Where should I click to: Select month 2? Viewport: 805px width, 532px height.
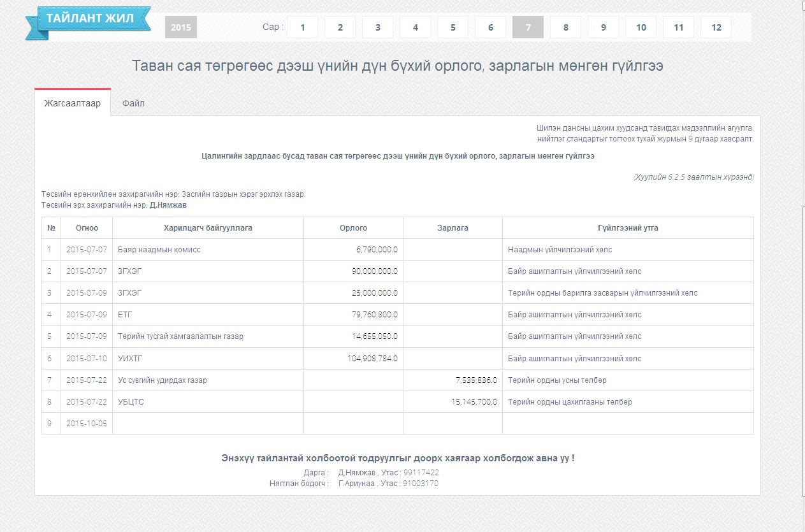pos(340,27)
